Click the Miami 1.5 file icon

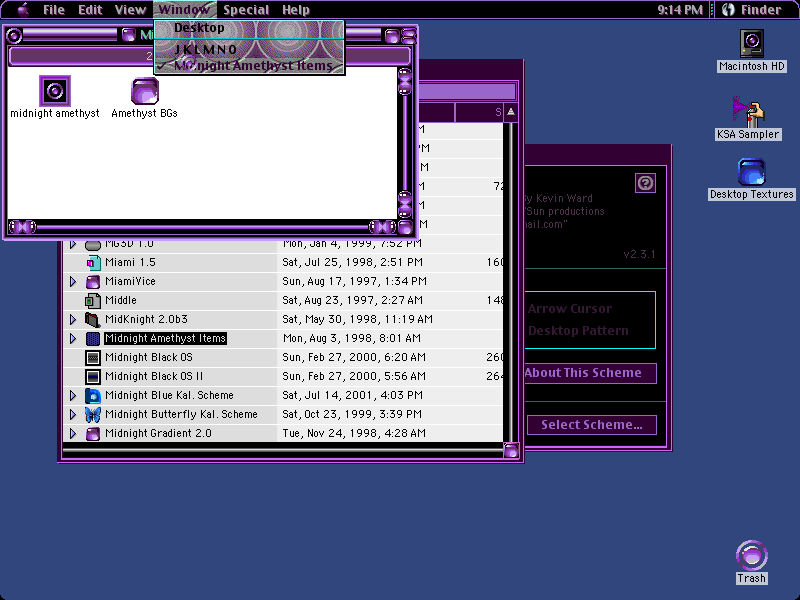pos(93,262)
